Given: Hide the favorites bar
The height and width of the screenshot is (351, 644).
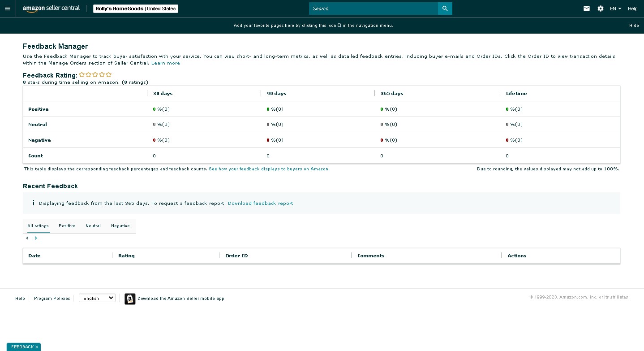Looking at the screenshot, I should 634,26.
